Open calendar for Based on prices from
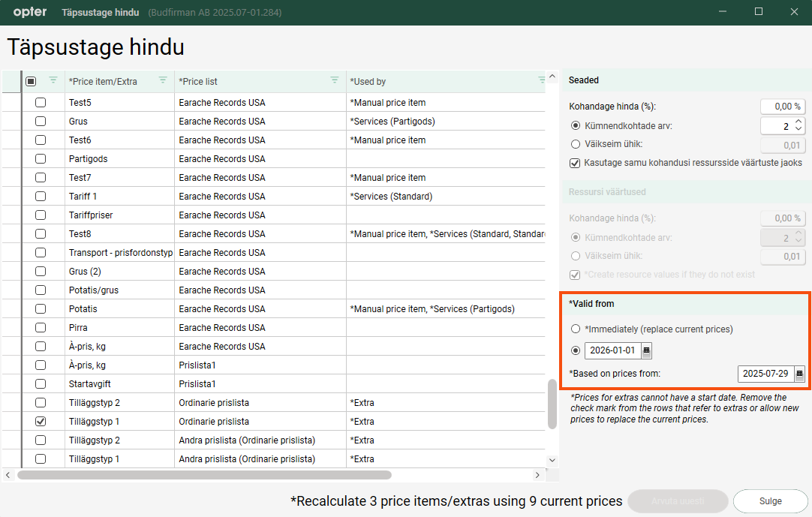This screenshot has width=812, height=517. (x=799, y=374)
